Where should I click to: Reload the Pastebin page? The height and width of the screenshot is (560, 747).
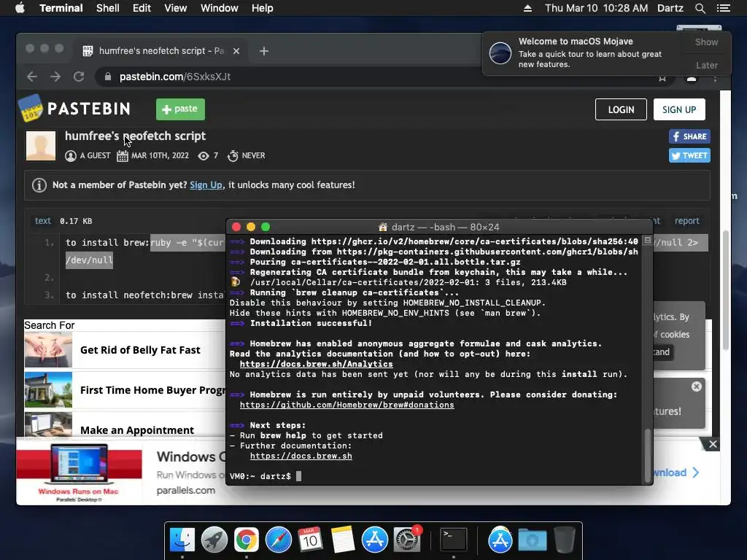point(79,77)
